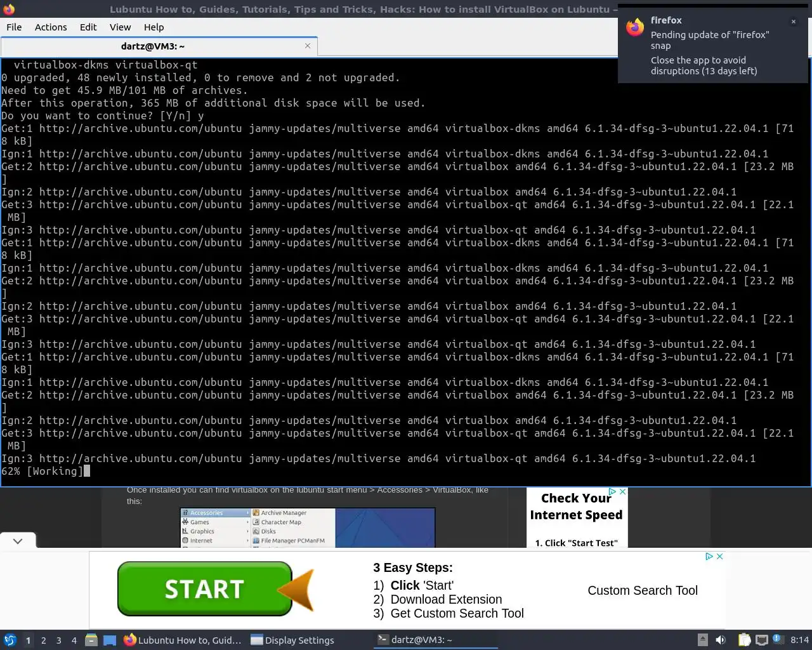Viewport: 812px width, 650px height.
Task: Dismiss the Firefox snap update notification
Action: pos(793,22)
